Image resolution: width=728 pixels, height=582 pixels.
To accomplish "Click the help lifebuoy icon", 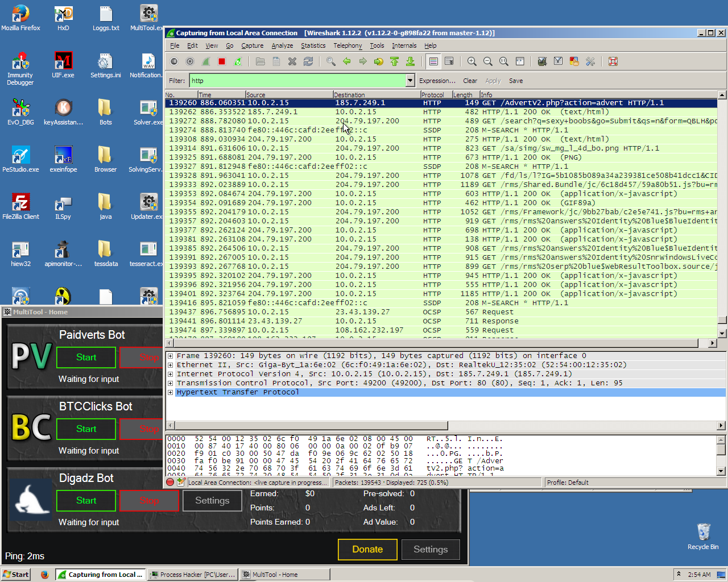I will [x=613, y=61].
